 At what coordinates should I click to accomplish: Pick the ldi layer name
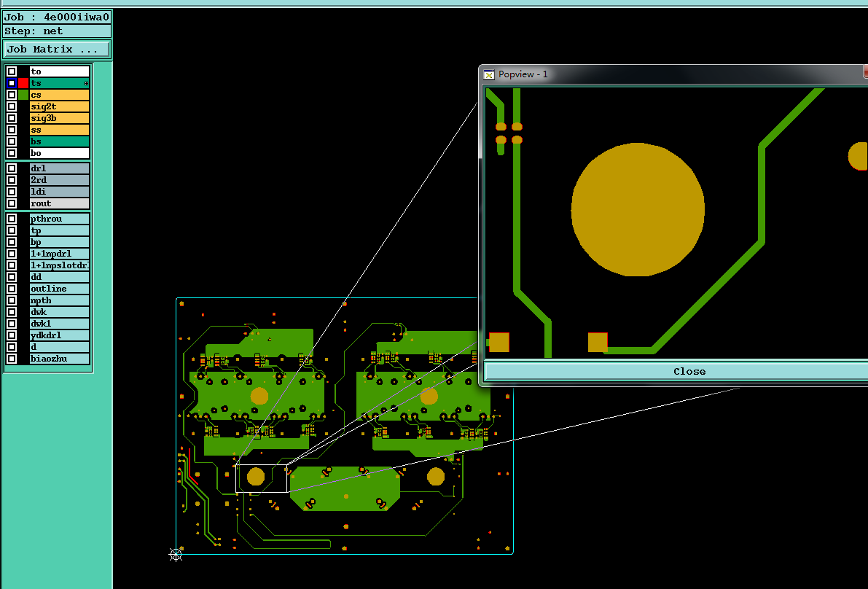[59, 192]
